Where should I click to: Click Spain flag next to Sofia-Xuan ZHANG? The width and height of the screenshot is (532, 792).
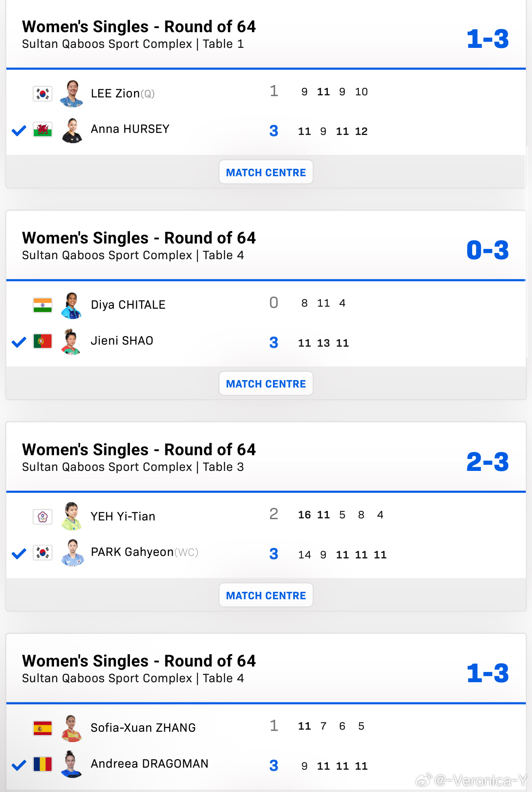pos(42,728)
